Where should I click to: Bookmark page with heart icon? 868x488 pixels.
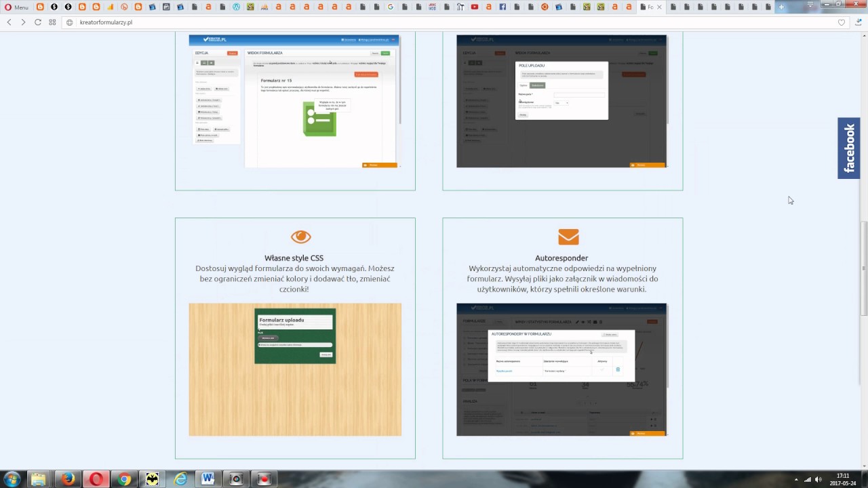pyautogui.click(x=842, y=22)
